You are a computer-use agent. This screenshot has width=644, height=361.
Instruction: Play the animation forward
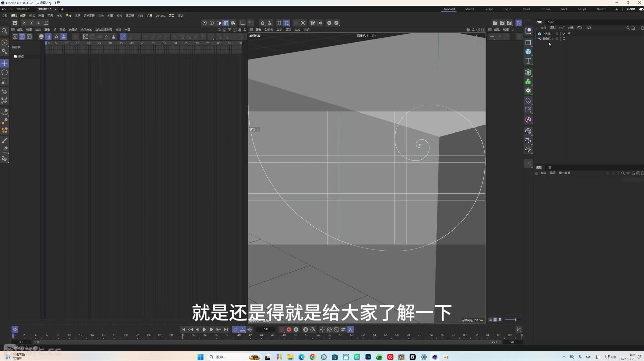205,330
